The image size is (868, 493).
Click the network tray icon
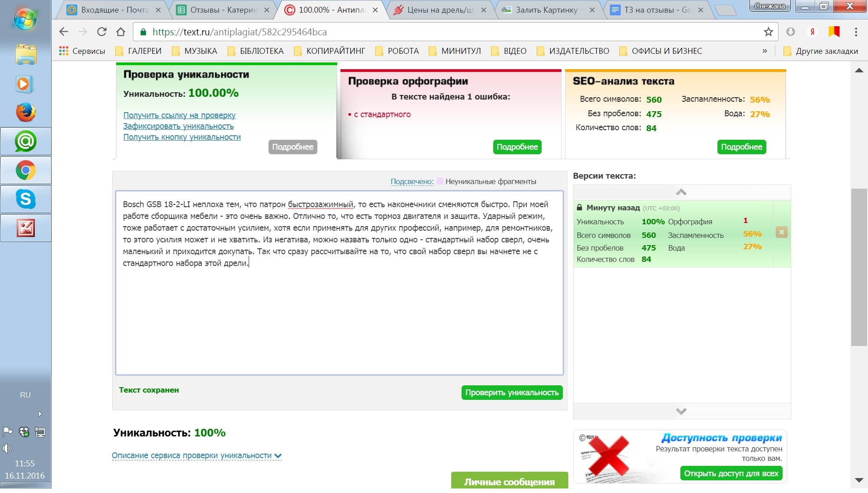[x=40, y=432]
